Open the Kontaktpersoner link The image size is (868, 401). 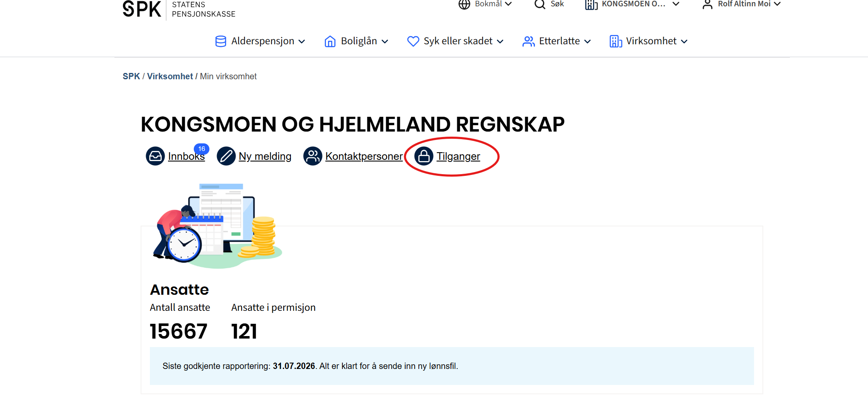coord(364,156)
